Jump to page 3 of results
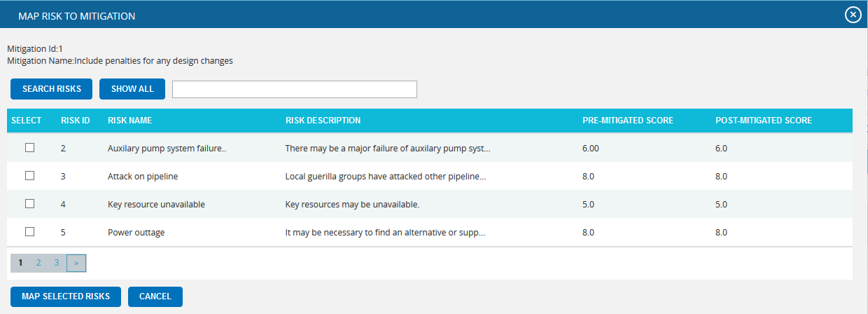 coord(57,263)
